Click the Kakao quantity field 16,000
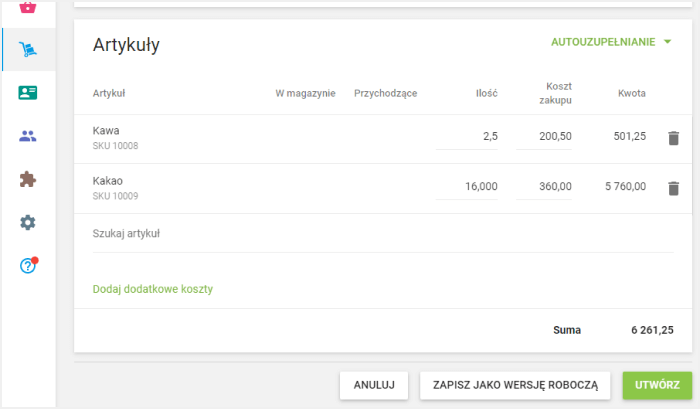The image size is (700, 409). click(x=467, y=187)
